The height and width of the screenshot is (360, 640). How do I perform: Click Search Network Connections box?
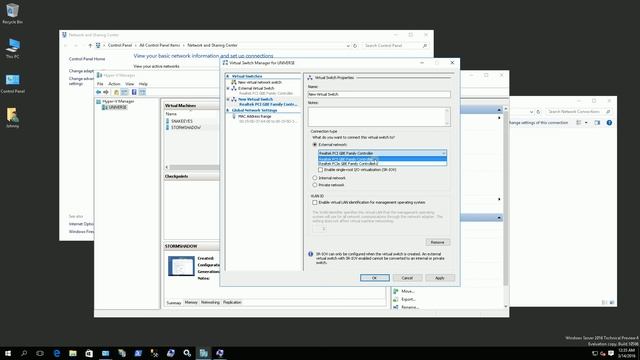coord(578,111)
